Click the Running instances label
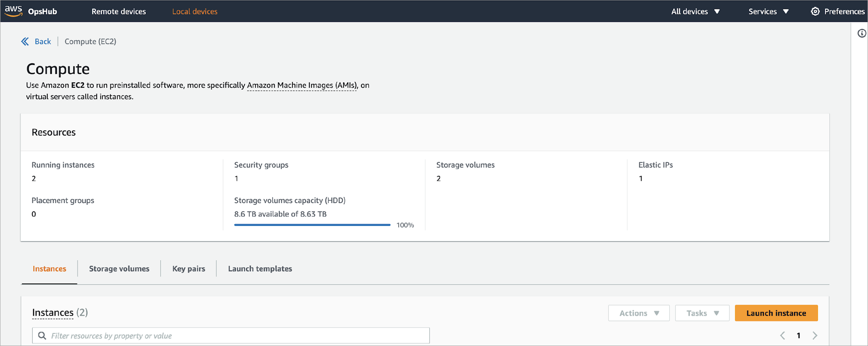The width and height of the screenshot is (868, 346). click(x=63, y=165)
